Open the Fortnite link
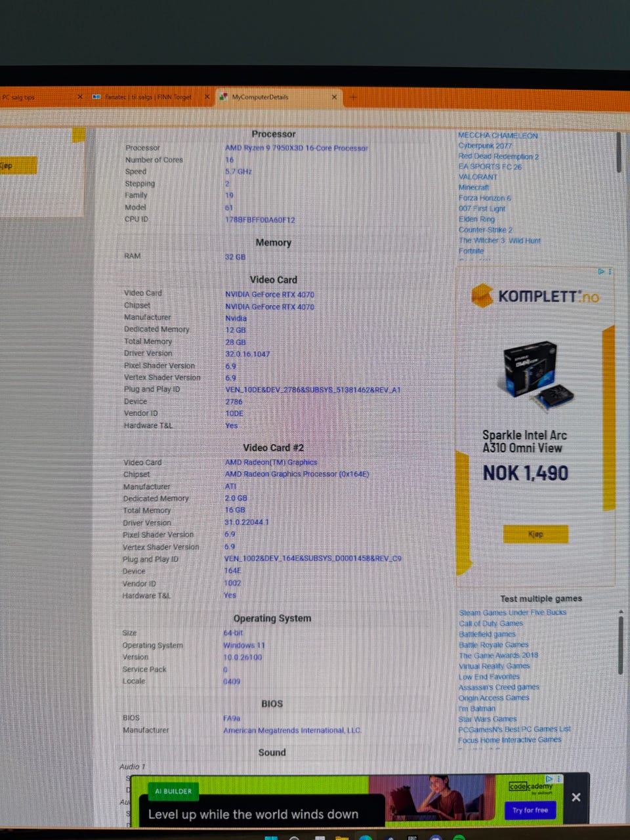 click(x=471, y=251)
